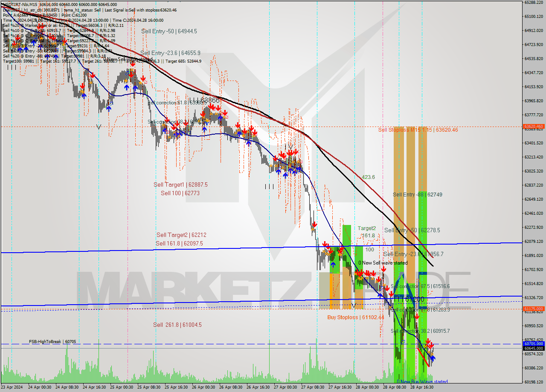Click price axis value 63213.420
Viewport: 546px width, 392px height.
(x=534, y=157)
